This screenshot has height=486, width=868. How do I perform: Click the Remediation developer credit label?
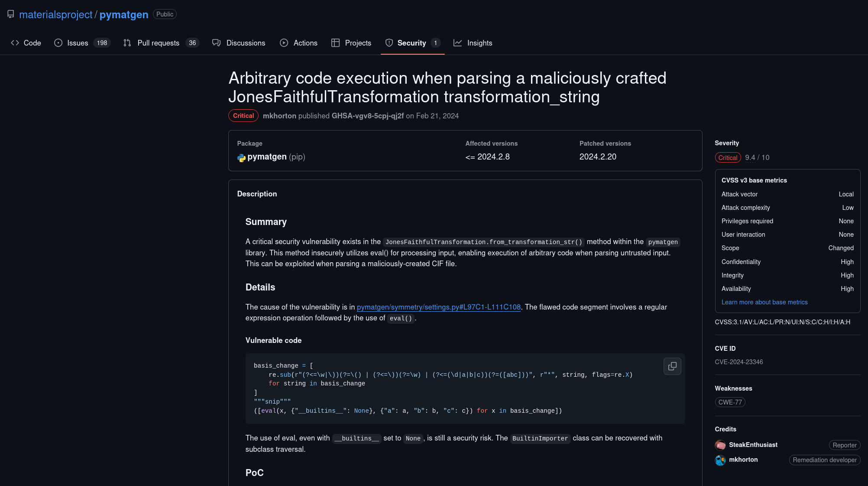[x=825, y=460]
